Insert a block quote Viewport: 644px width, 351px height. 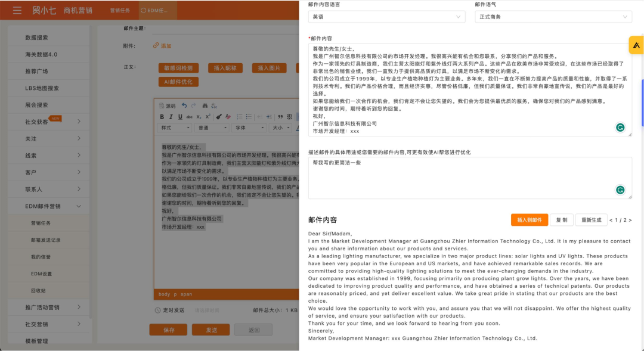(280, 117)
